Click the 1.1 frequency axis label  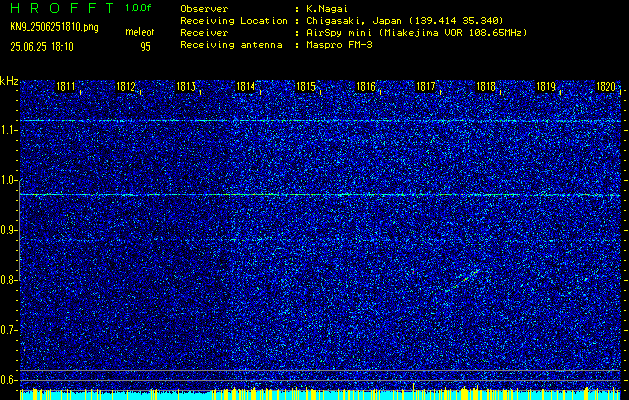click(x=8, y=131)
